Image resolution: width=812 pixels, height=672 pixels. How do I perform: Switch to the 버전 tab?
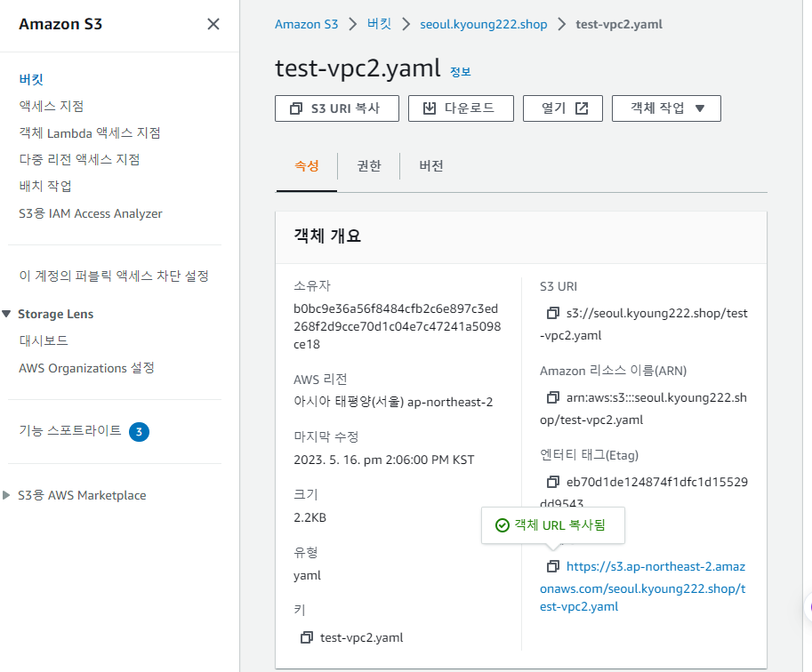coord(430,165)
